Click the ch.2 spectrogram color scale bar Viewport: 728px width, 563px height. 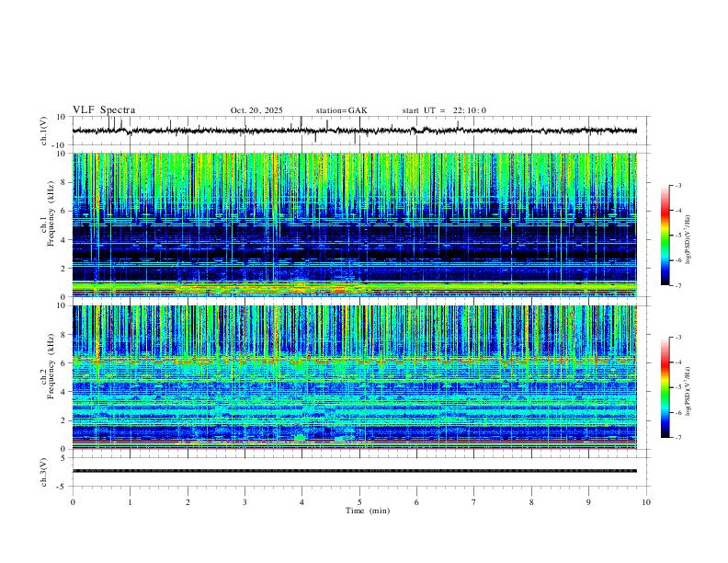pyautogui.click(x=665, y=387)
